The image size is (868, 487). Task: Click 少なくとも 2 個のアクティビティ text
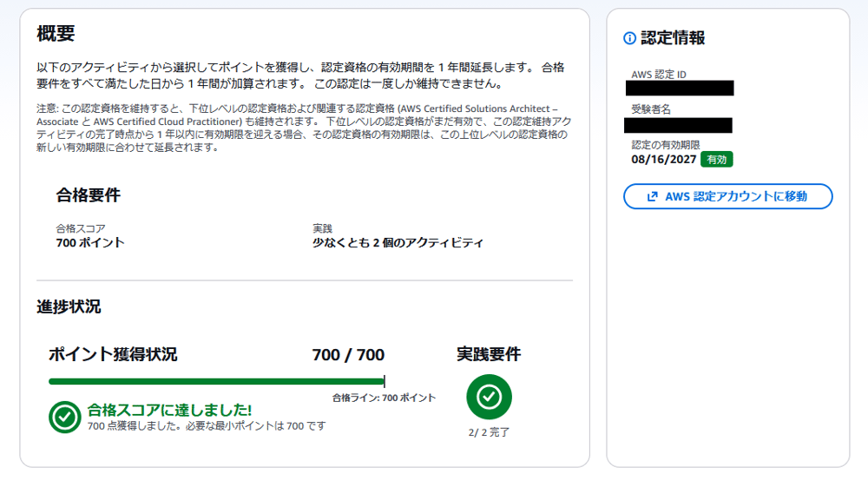(398, 242)
